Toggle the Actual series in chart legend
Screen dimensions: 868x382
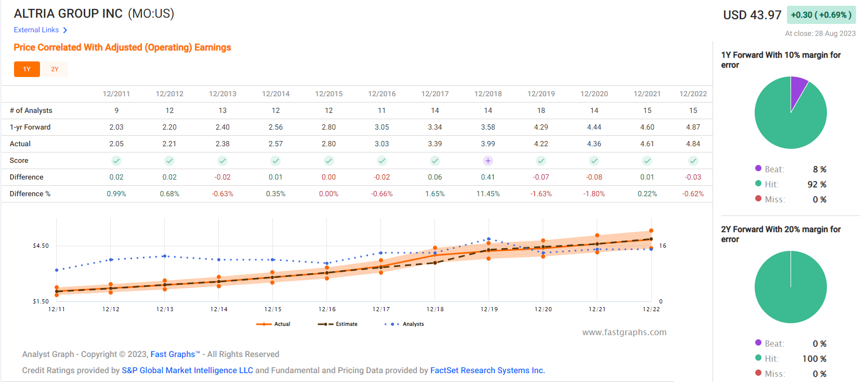point(273,324)
